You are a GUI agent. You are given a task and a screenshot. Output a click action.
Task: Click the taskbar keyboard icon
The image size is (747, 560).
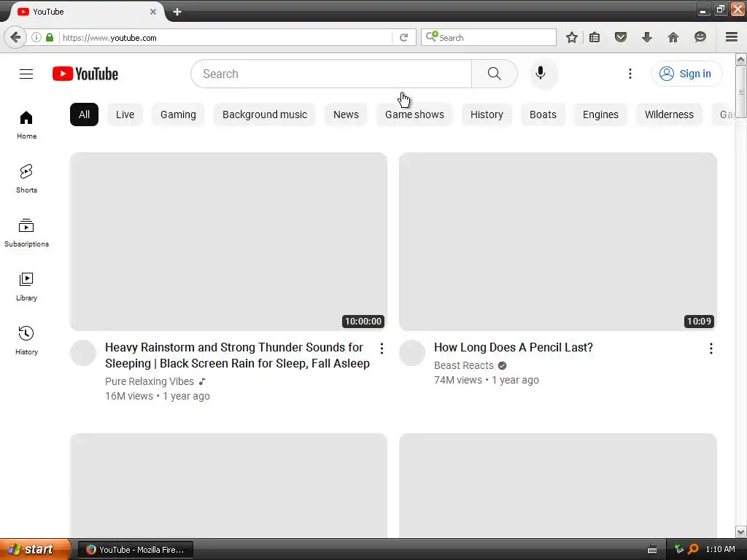pos(652,550)
